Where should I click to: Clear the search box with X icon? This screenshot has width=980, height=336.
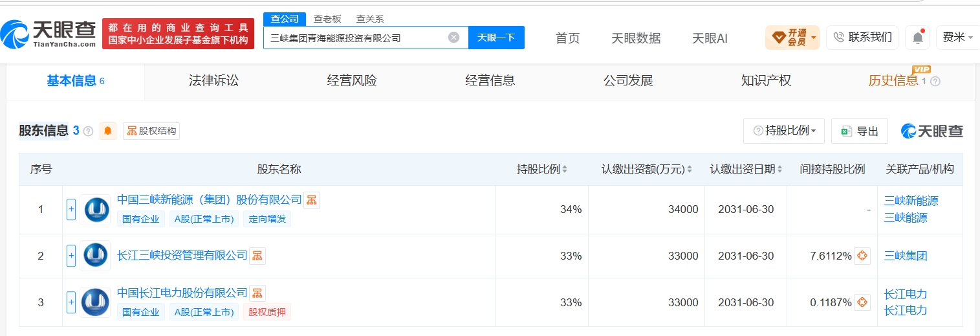(454, 38)
